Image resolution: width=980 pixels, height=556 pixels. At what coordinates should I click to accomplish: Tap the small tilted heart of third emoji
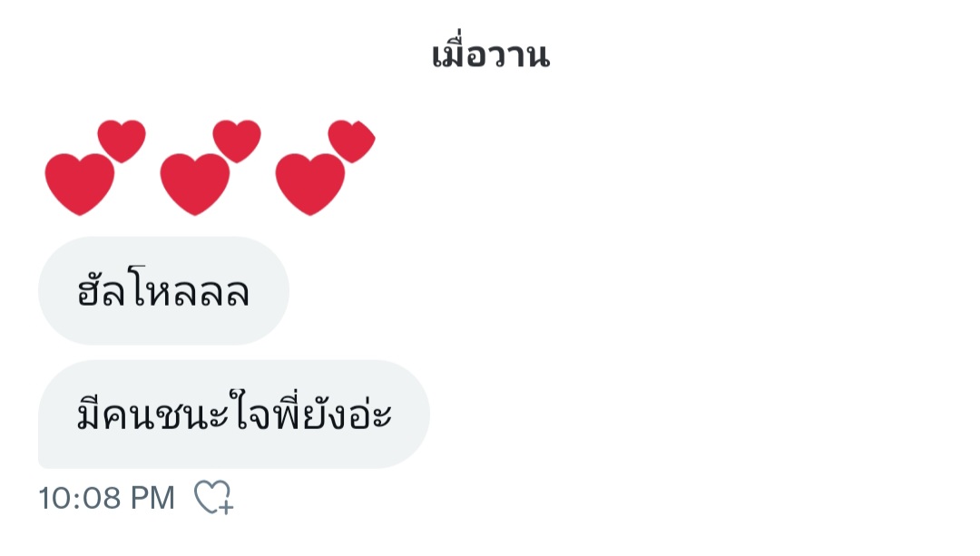tap(352, 141)
